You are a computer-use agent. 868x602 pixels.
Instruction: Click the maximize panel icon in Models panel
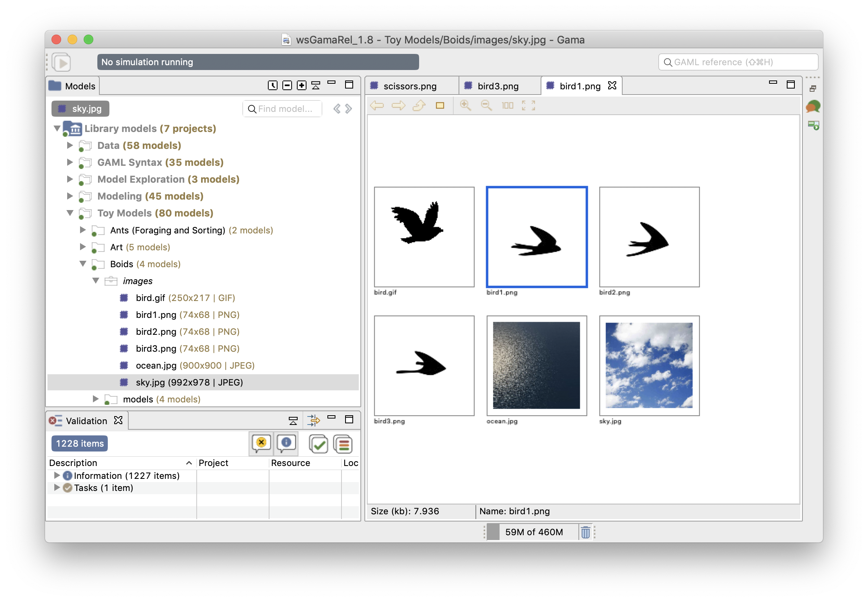[x=350, y=85]
